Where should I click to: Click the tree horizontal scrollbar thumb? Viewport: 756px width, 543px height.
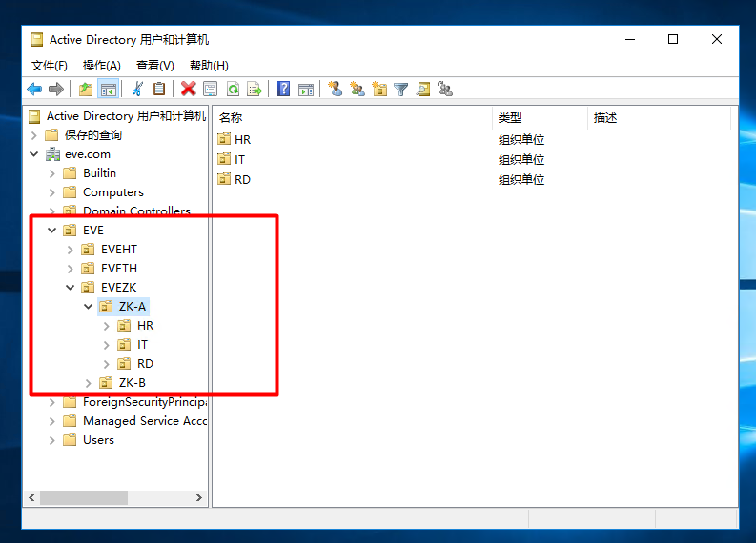tap(84, 497)
